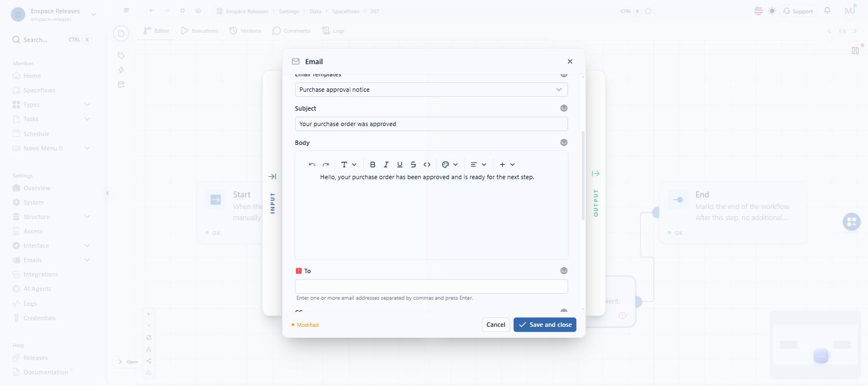Open calendar-add icon in left toolbar
The height and width of the screenshot is (386, 868).
point(121,84)
